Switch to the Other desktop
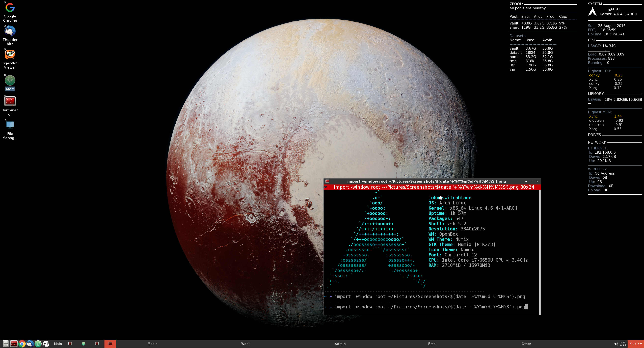This screenshot has width=644, height=348. point(526,344)
